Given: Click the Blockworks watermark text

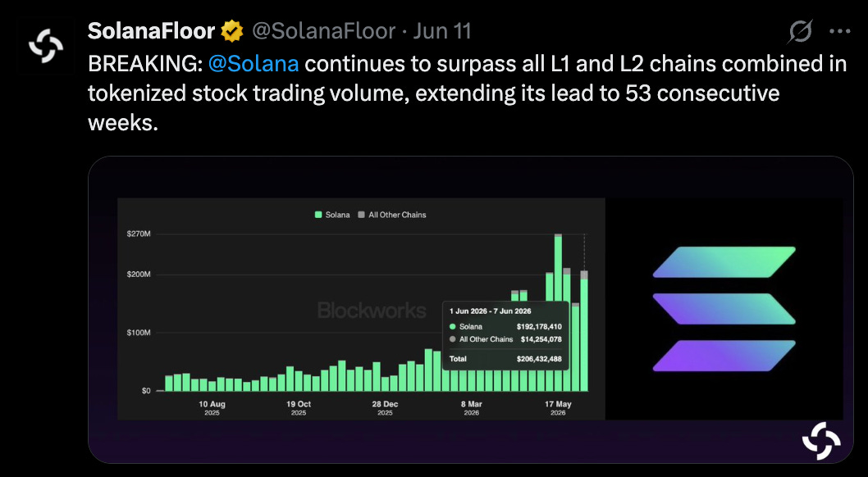Looking at the screenshot, I should click(x=372, y=311).
